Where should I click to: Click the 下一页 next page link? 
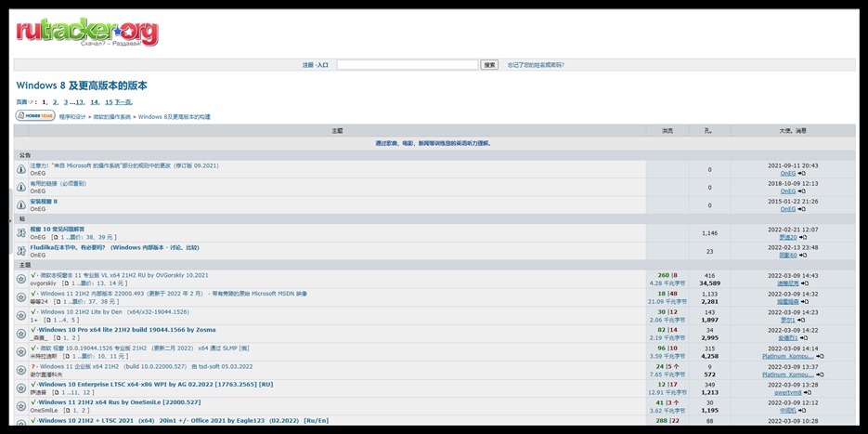coord(123,102)
